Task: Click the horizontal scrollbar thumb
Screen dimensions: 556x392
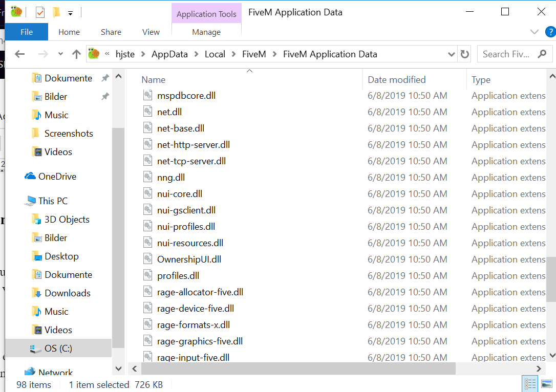Action: pyautogui.click(x=298, y=368)
